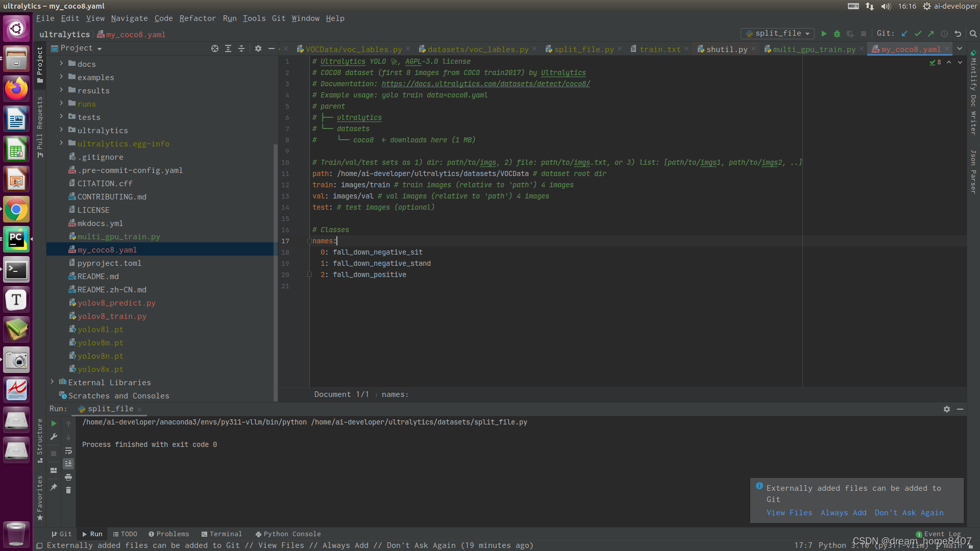Image resolution: width=980 pixels, height=551 pixels.
Task: Expand External Libraries node
Action: click(x=52, y=382)
